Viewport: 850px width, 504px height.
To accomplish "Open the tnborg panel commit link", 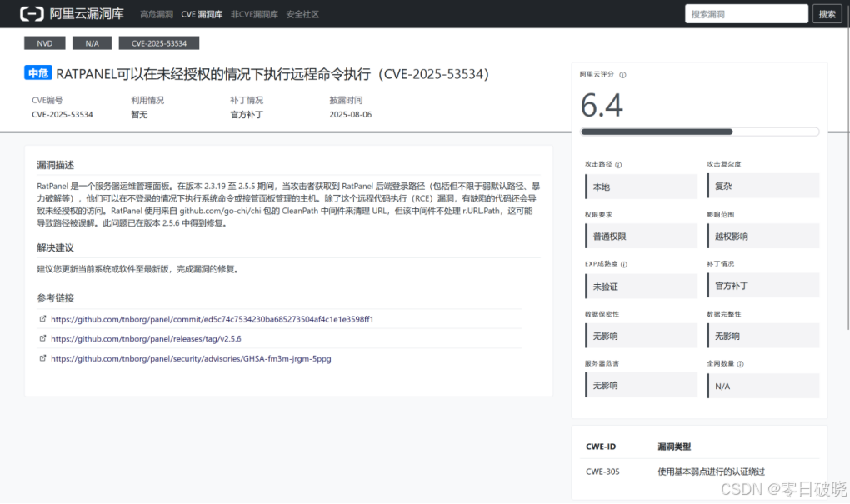I will 212,319.
